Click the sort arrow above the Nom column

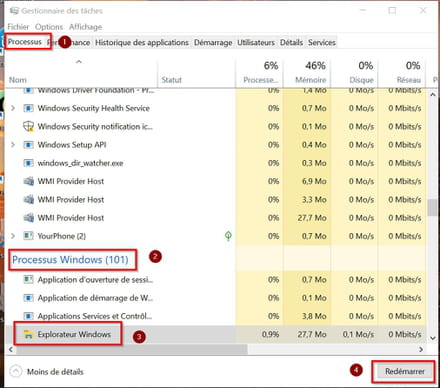(79, 62)
